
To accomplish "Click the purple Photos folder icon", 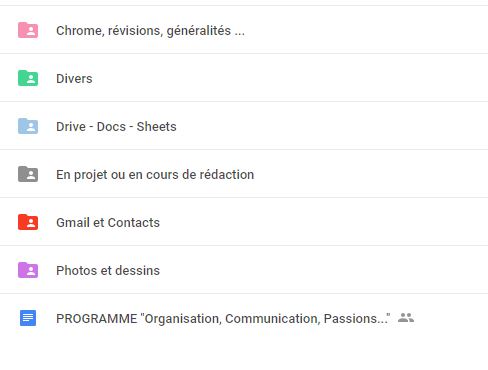I will pyautogui.click(x=28, y=270).
